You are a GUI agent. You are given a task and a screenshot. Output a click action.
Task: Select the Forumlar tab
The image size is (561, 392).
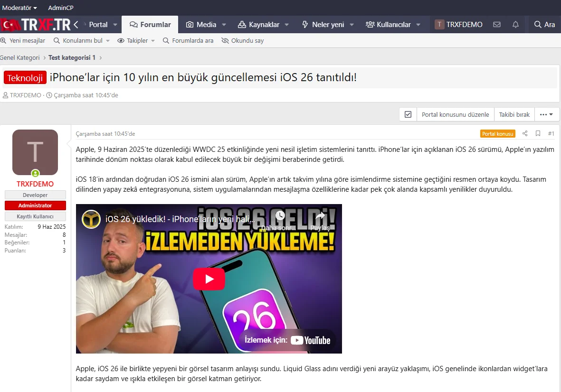coord(150,25)
